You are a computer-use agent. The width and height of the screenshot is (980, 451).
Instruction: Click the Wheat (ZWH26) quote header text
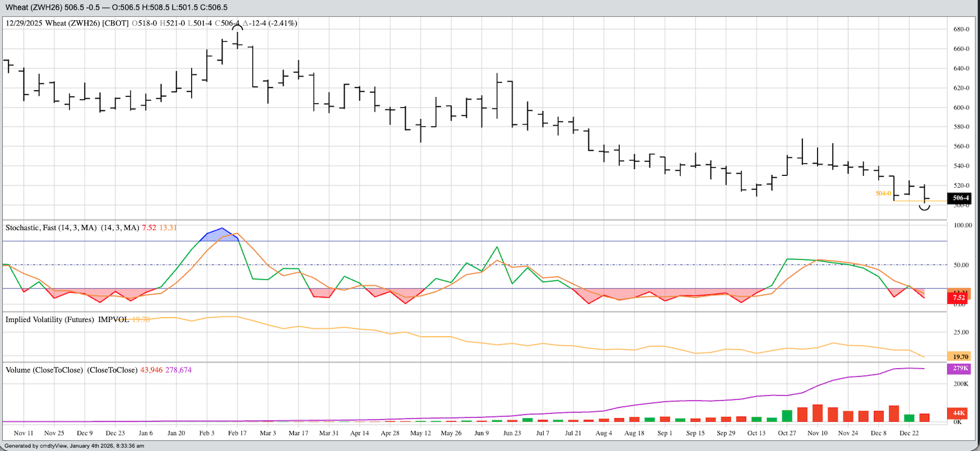click(x=116, y=7)
